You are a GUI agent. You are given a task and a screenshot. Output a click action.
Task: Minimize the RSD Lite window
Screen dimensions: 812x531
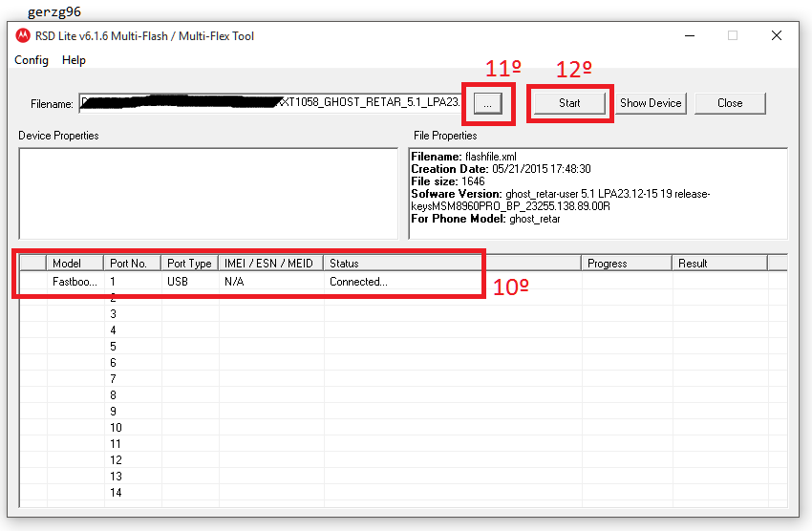coord(689,36)
